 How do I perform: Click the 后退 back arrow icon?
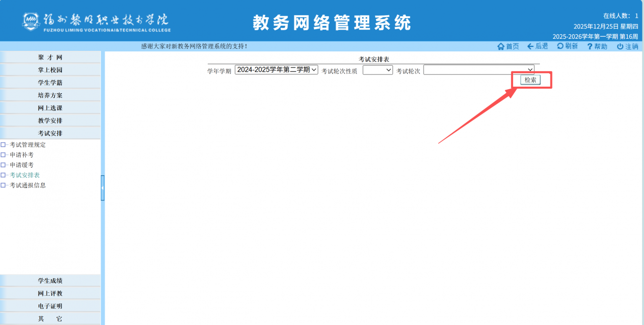click(x=530, y=46)
